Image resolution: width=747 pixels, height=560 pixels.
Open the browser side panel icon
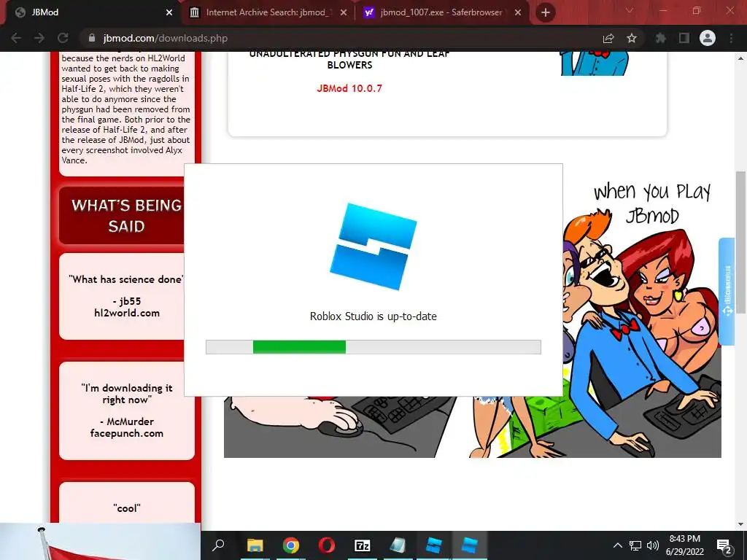(x=684, y=38)
